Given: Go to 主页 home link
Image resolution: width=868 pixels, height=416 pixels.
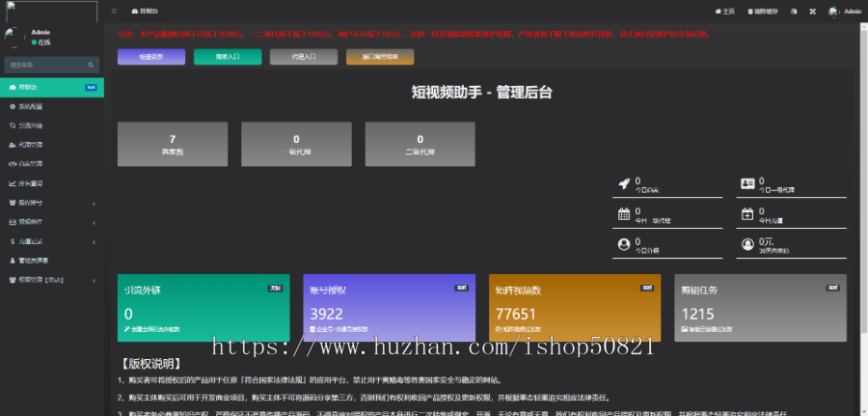Looking at the screenshot, I should coord(724,11).
